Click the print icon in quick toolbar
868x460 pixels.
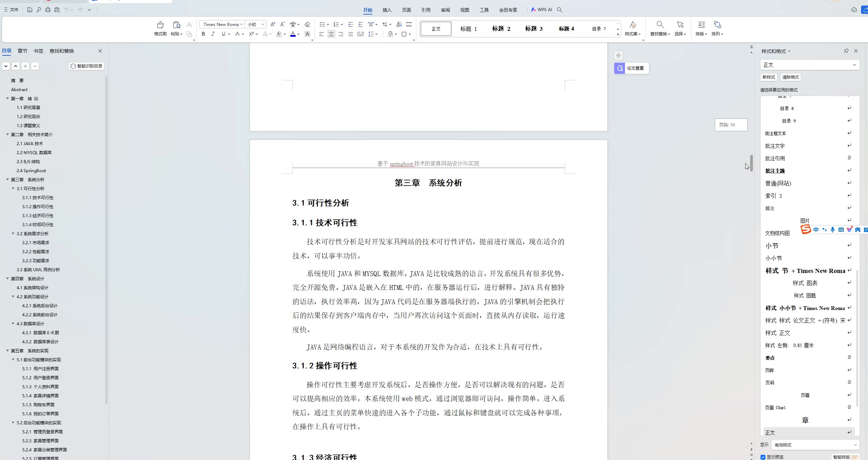(x=48, y=10)
